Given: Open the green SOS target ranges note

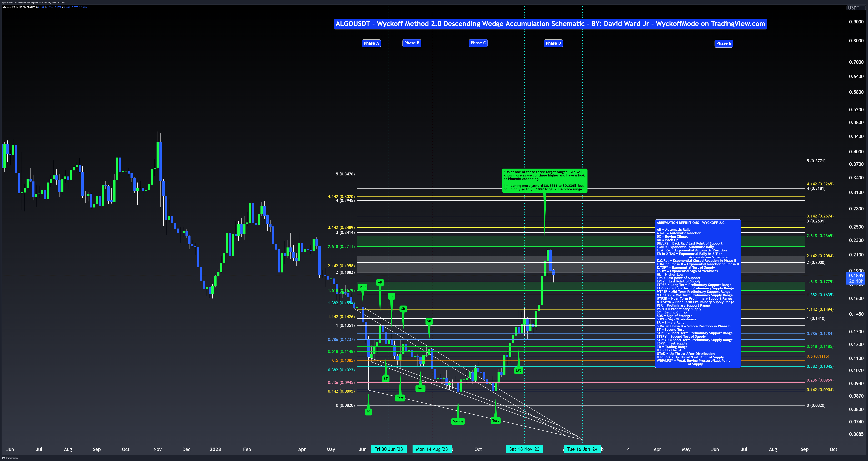Looking at the screenshot, I should (x=545, y=180).
